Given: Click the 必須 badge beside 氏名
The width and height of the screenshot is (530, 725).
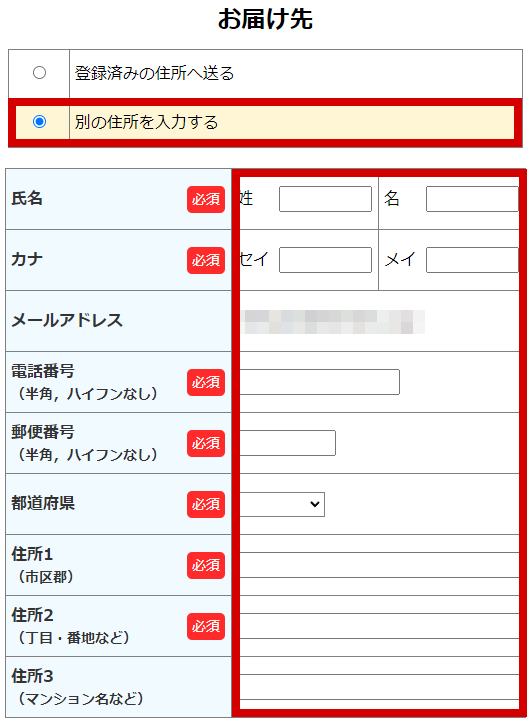Looking at the screenshot, I should pyautogui.click(x=206, y=199).
